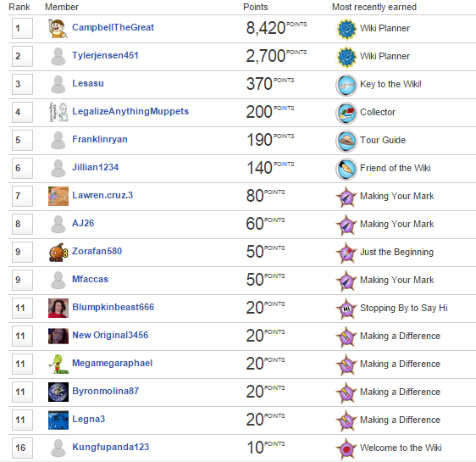The height and width of the screenshot is (462, 476).
Task: Open CampbellTheGreat's profile link
Action: point(113,27)
